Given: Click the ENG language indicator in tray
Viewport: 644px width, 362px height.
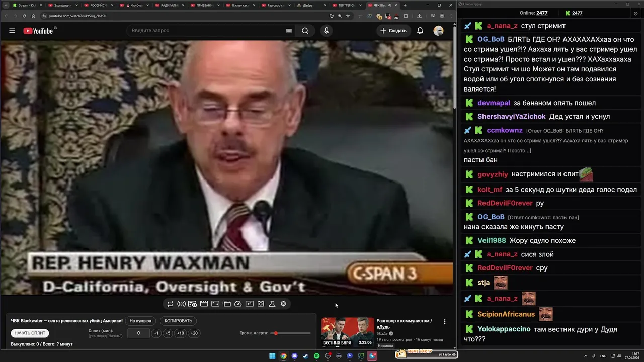Looking at the screenshot, I should 603,356.
